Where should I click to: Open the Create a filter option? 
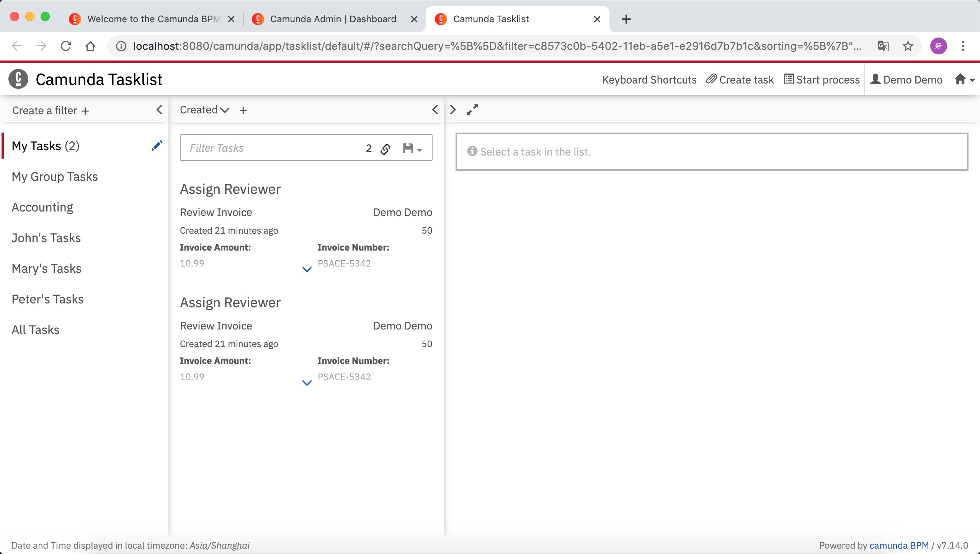51,110
